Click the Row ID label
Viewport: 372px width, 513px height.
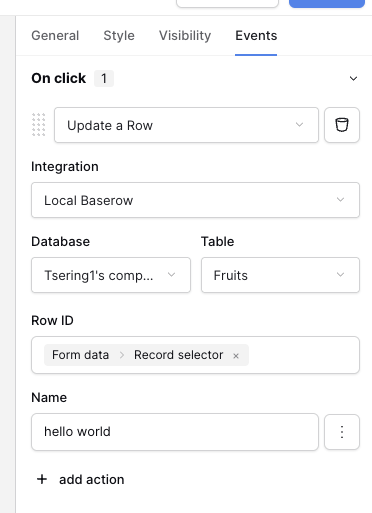click(52, 321)
